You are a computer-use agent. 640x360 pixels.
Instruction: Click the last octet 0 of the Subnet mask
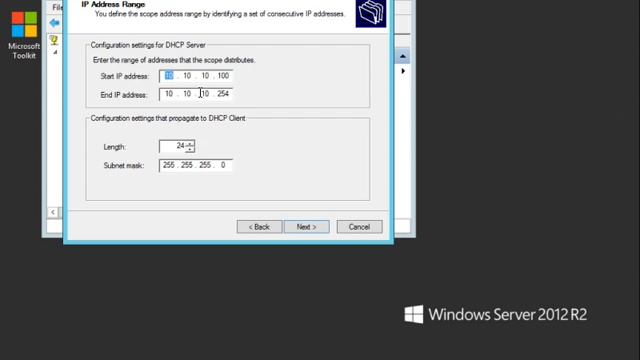click(223, 165)
